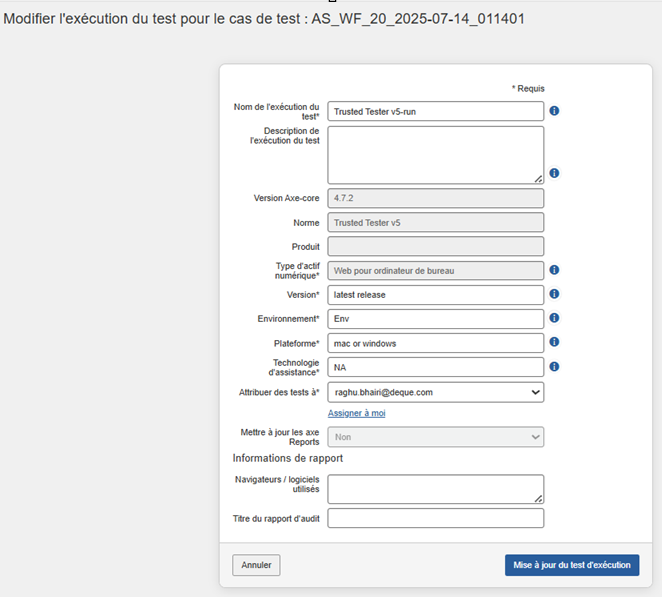Expand the Attribuer des tests à dropdown
Viewport: 662px width, 597px height.
tap(435, 392)
